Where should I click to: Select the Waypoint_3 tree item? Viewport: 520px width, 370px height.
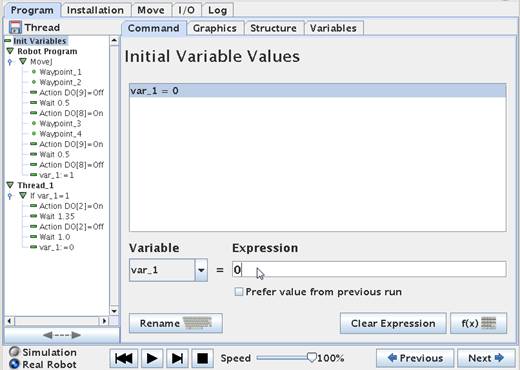coord(60,123)
